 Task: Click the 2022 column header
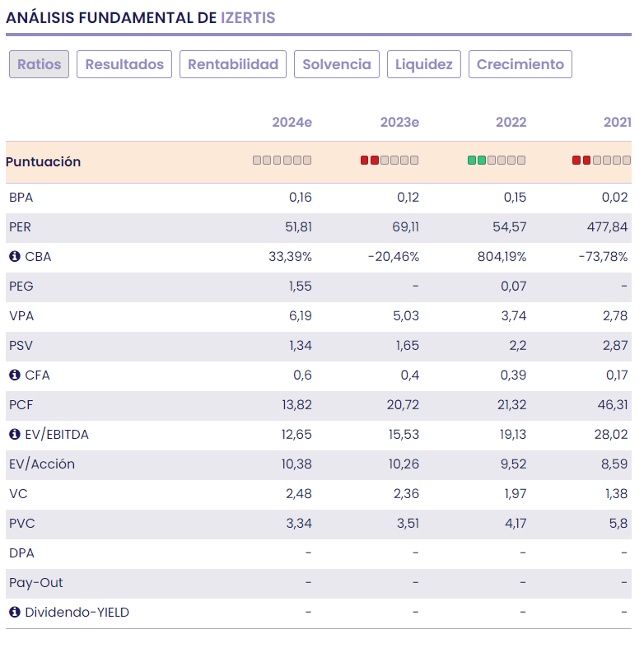[x=511, y=123]
